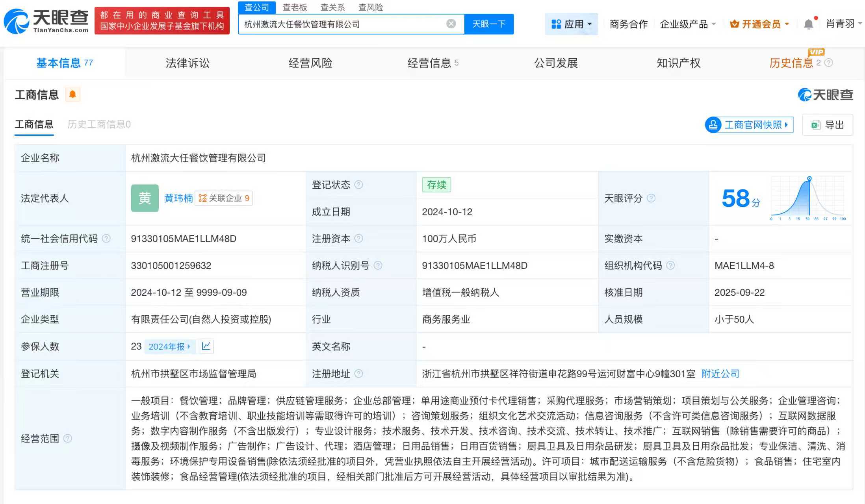The width and height of the screenshot is (865, 504).
Task: Clear the search box using the X icon
Action: [451, 23]
